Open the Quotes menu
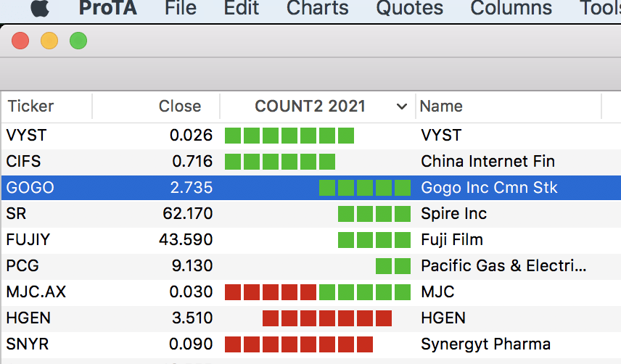621x364 pixels. click(409, 8)
